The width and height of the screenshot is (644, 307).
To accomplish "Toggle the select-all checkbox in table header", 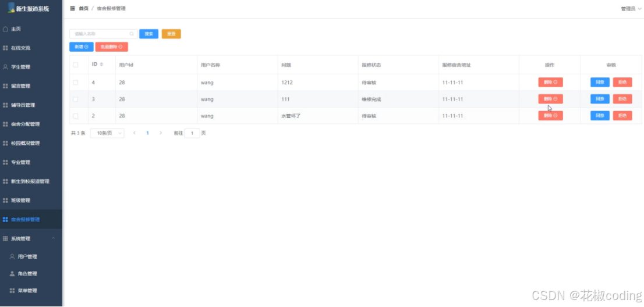I will tap(76, 65).
